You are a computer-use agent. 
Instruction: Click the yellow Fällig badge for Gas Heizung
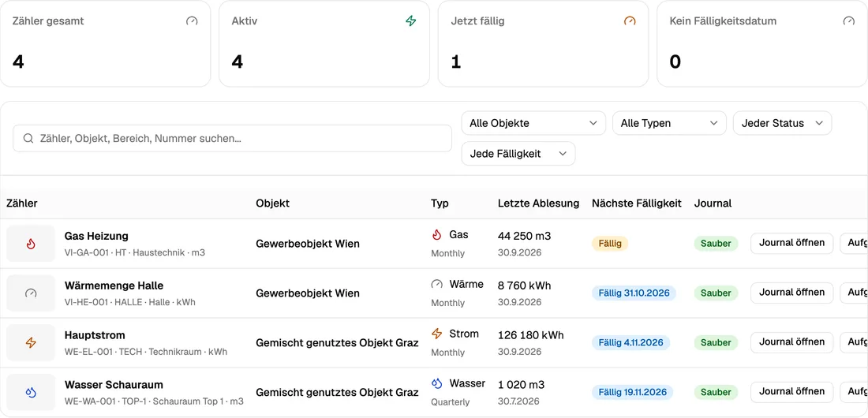(x=610, y=244)
